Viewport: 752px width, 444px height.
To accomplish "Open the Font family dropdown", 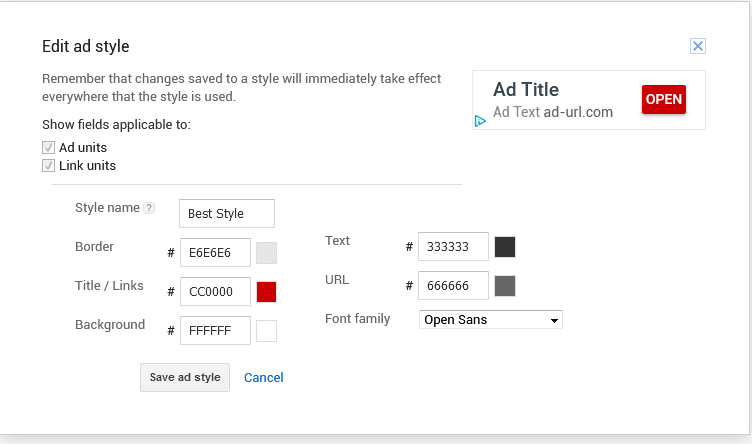I will pyautogui.click(x=490, y=320).
